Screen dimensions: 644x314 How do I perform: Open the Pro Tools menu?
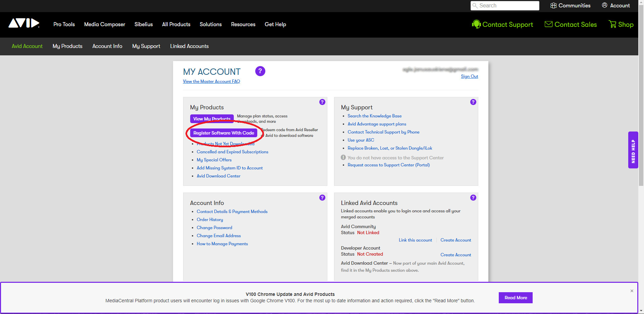(x=64, y=24)
